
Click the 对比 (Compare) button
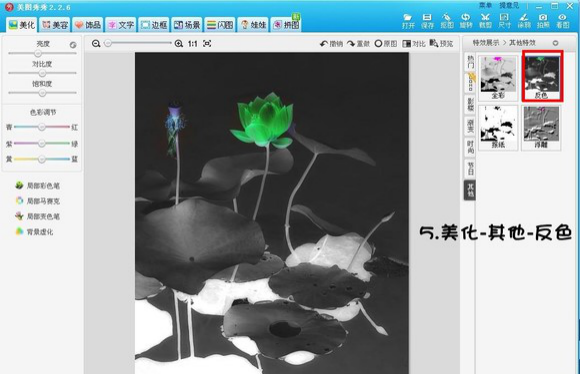coord(414,44)
